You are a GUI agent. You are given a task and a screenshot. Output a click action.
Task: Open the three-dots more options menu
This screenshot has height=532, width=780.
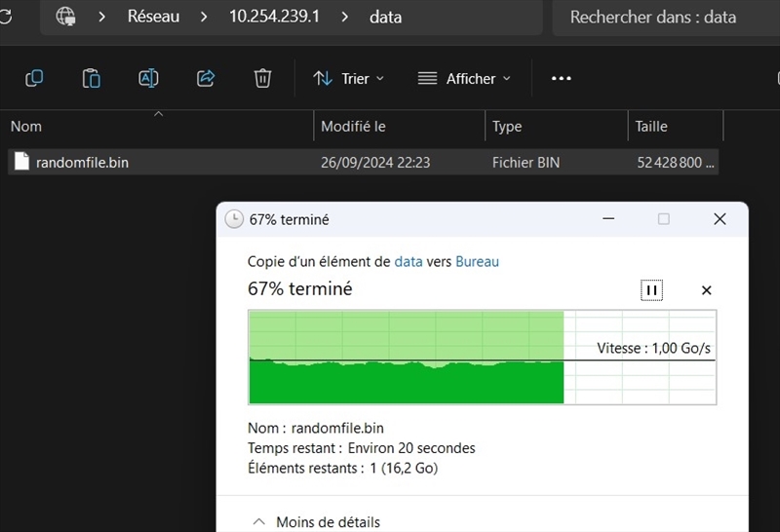[x=561, y=79]
